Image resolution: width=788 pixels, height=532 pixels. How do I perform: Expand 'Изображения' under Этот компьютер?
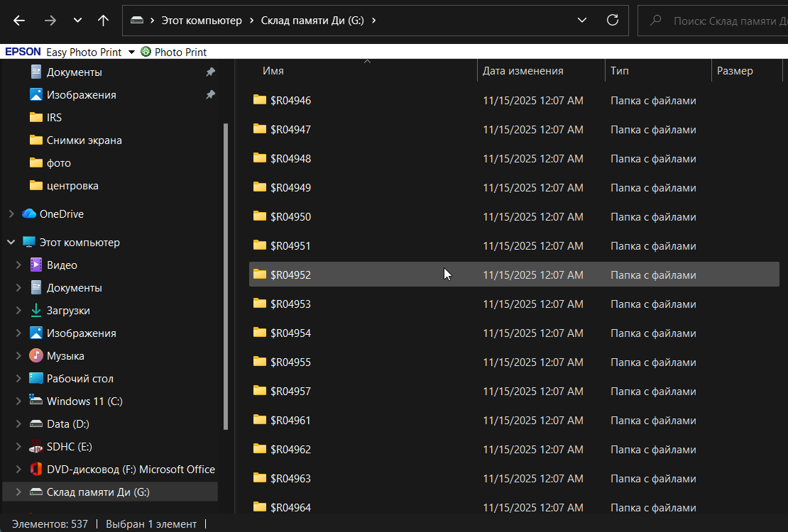[18, 333]
